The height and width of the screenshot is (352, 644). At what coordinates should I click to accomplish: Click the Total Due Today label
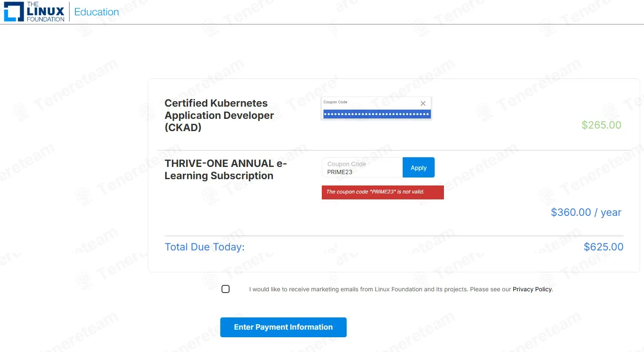[x=205, y=247]
